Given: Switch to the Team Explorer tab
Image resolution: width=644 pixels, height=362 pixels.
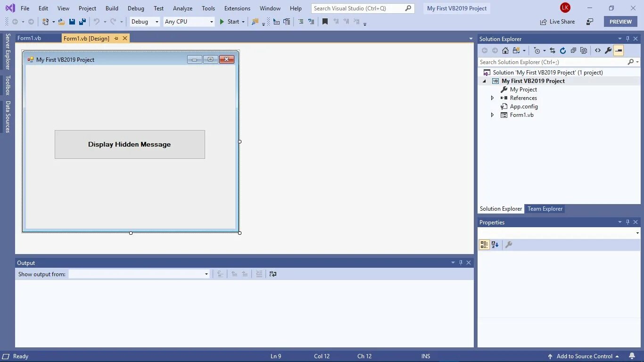Looking at the screenshot, I should coord(545,209).
